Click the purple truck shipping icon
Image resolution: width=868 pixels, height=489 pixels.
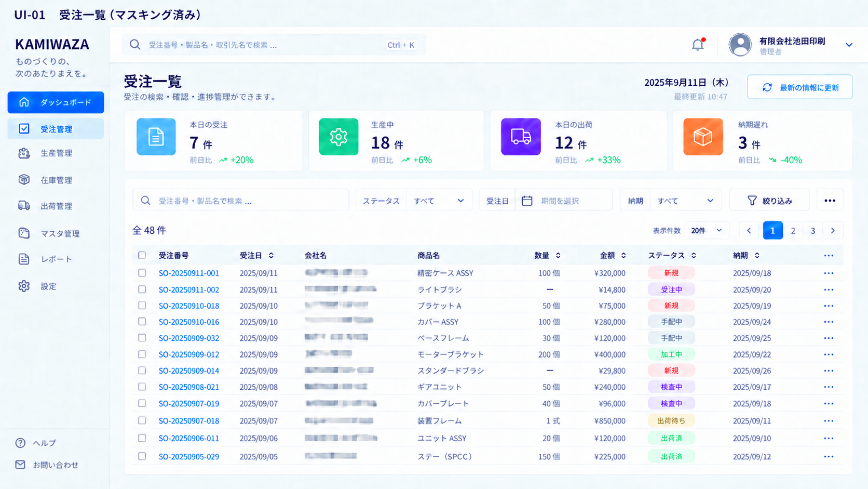[x=521, y=137]
